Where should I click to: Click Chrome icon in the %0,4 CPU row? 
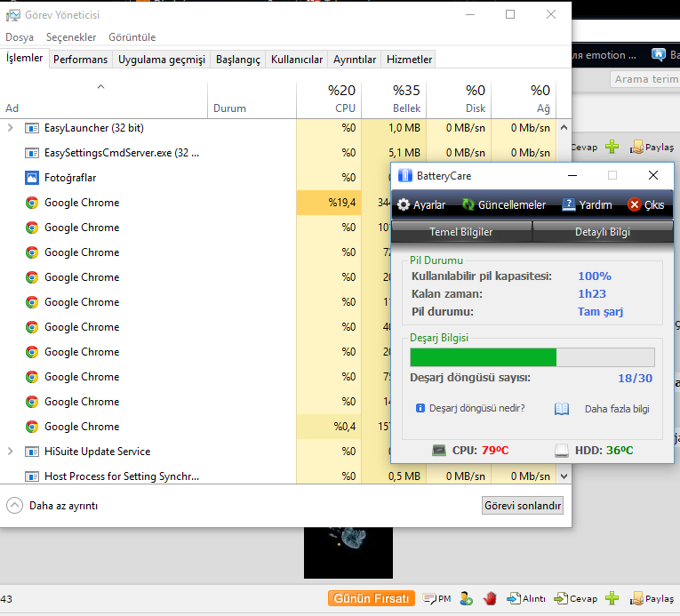coord(32,427)
